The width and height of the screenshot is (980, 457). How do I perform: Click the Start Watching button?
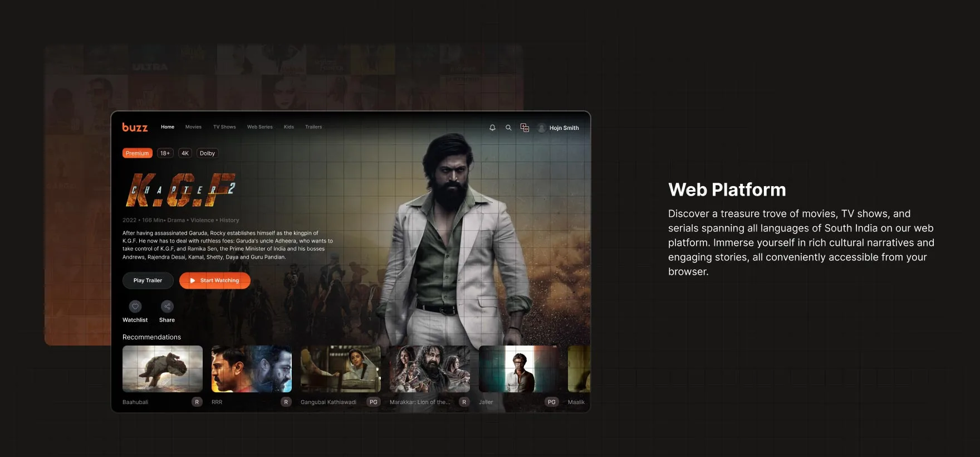pyautogui.click(x=215, y=280)
